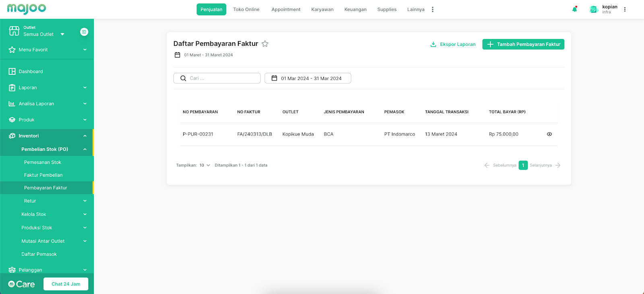Click the Sebelumnya left arrow icon
The height and width of the screenshot is (294, 644).
point(487,165)
